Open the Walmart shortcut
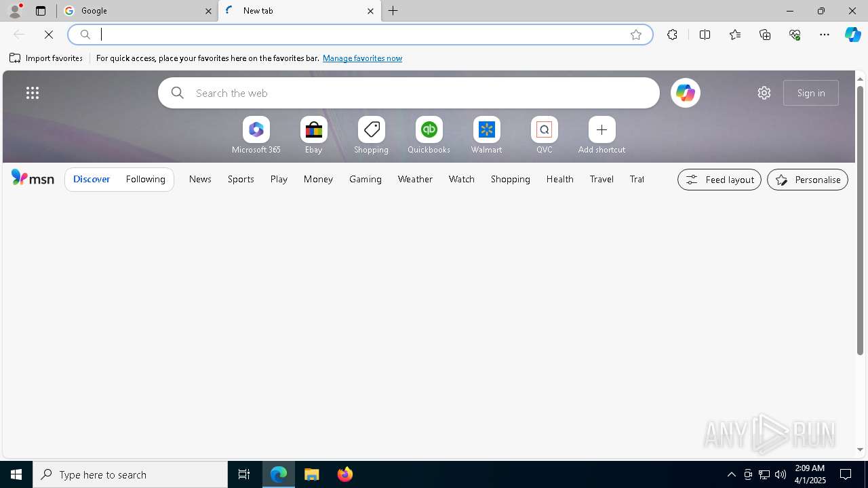Image resolution: width=868 pixels, height=488 pixels. tap(486, 136)
